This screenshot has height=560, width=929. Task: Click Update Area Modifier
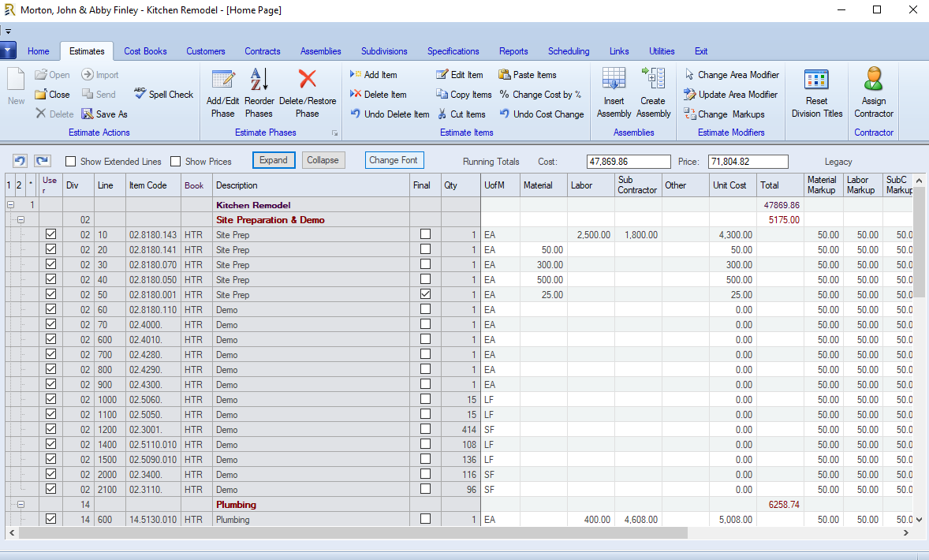pyautogui.click(x=730, y=94)
